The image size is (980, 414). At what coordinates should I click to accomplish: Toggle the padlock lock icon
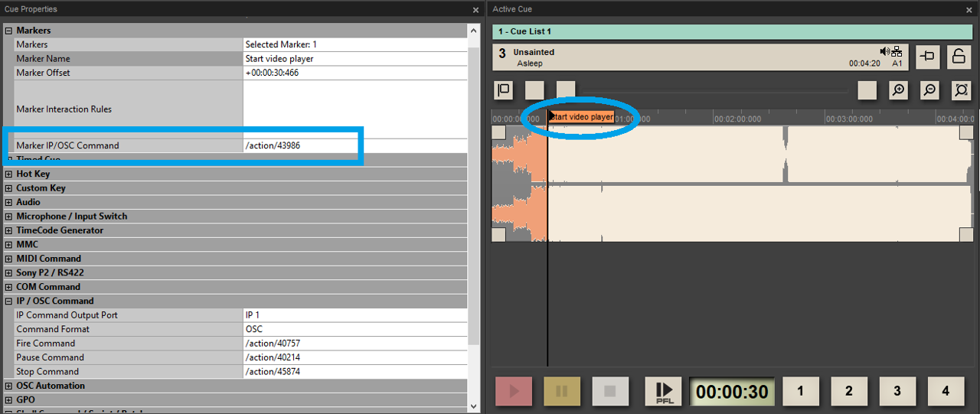point(959,57)
